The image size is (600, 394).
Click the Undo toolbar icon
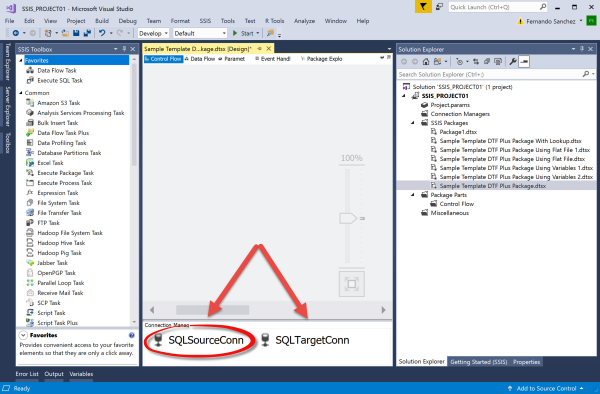[x=102, y=33]
